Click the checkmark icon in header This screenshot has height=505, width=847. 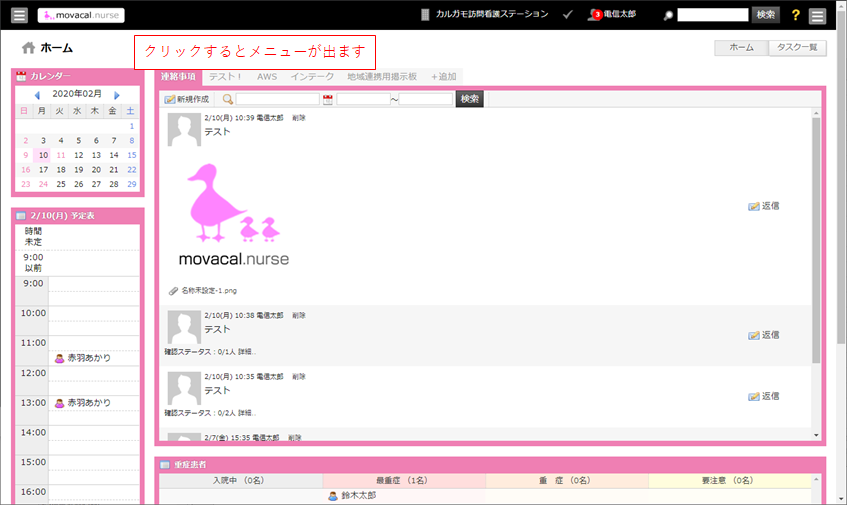pyautogui.click(x=567, y=15)
